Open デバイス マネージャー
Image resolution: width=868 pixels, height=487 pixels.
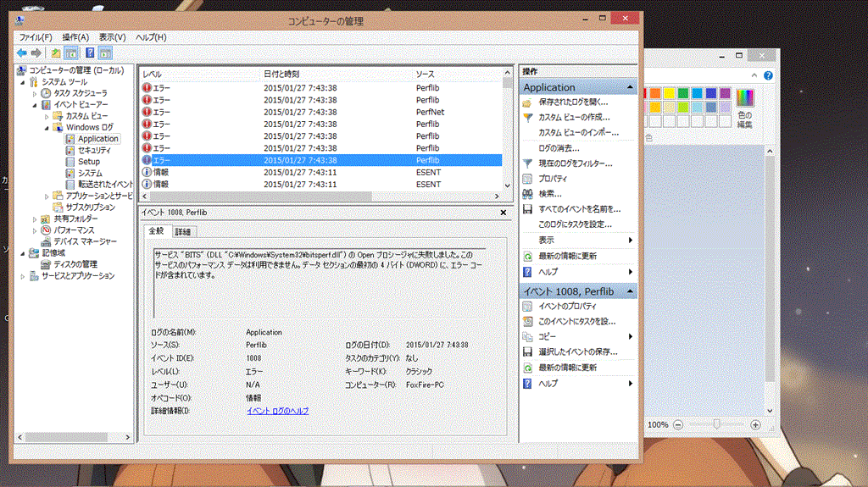86,241
